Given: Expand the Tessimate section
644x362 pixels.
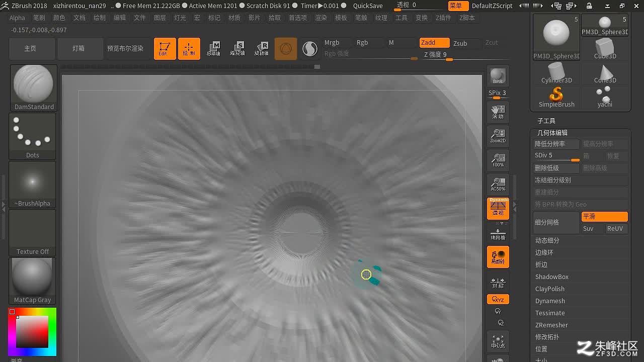Looking at the screenshot, I should pos(550,313).
